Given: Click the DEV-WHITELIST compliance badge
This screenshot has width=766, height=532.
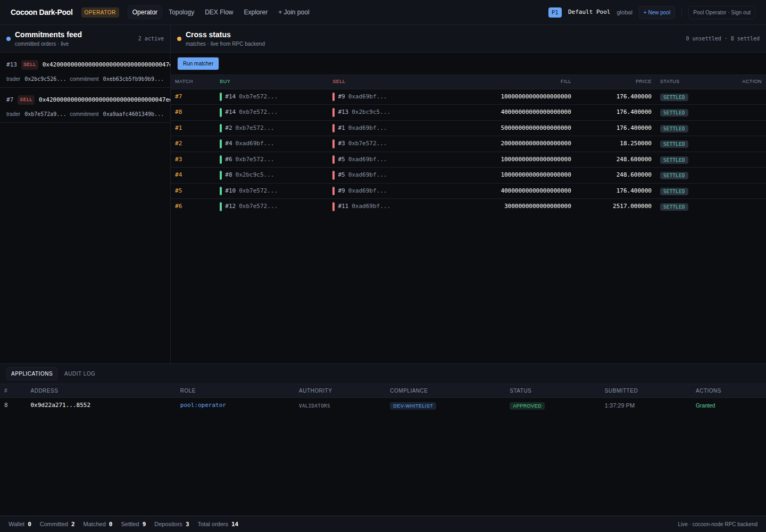Looking at the screenshot, I should click(413, 406).
